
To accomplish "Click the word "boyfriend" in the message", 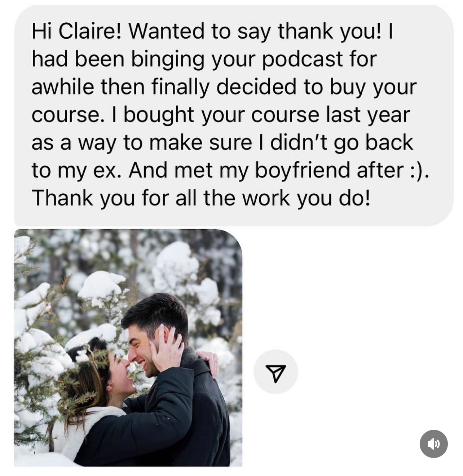I will click(x=303, y=170).
